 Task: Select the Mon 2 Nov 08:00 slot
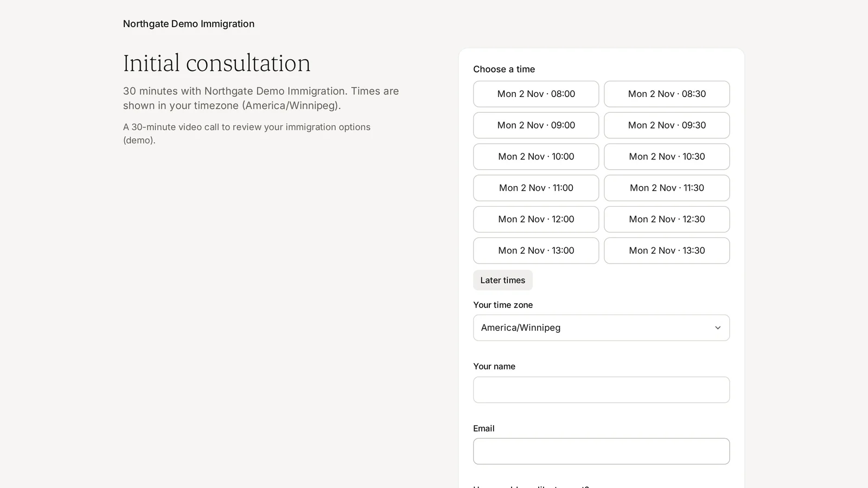click(536, 94)
